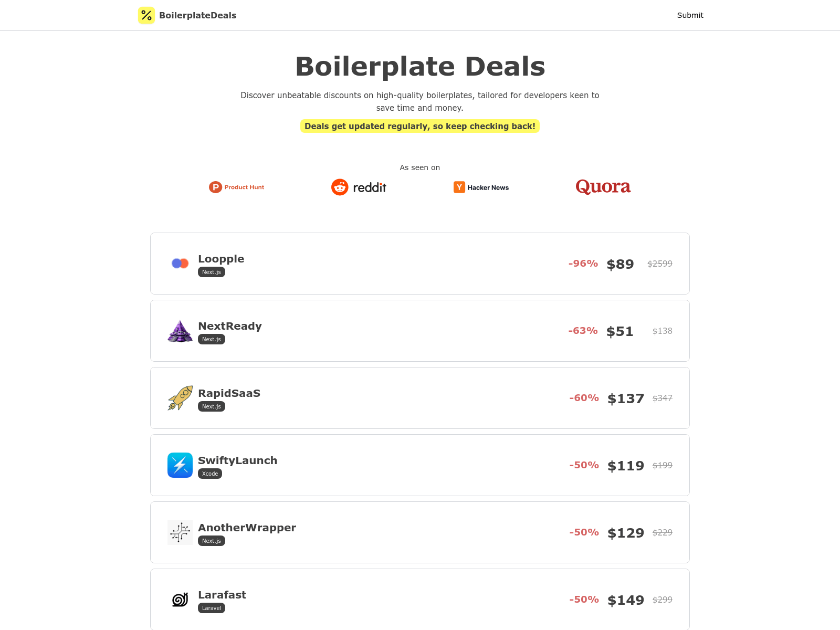Open the Submit link

click(690, 15)
